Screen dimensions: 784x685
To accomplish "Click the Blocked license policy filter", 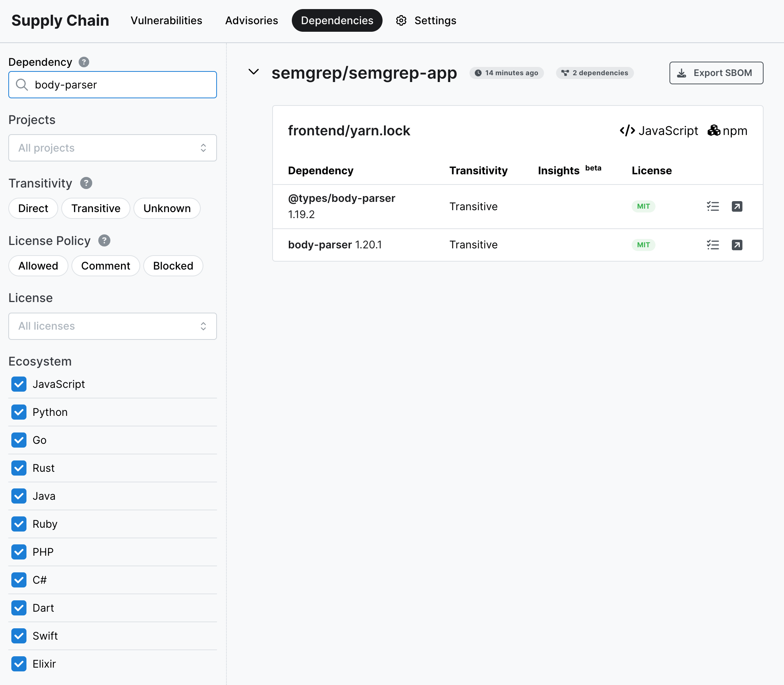I will coord(173,265).
